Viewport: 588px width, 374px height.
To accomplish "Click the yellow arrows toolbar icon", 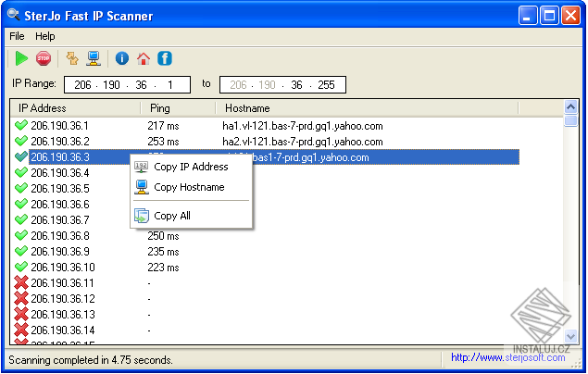I will (x=72, y=58).
